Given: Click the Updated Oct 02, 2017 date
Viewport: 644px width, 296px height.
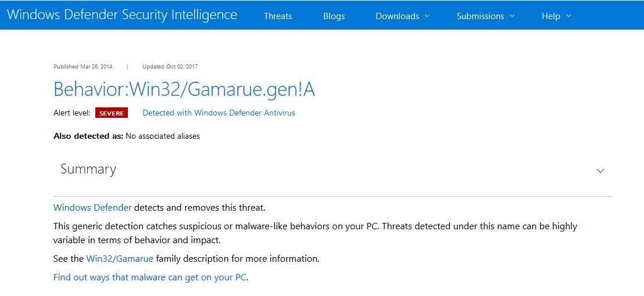Looking at the screenshot, I should pos(170,67).
